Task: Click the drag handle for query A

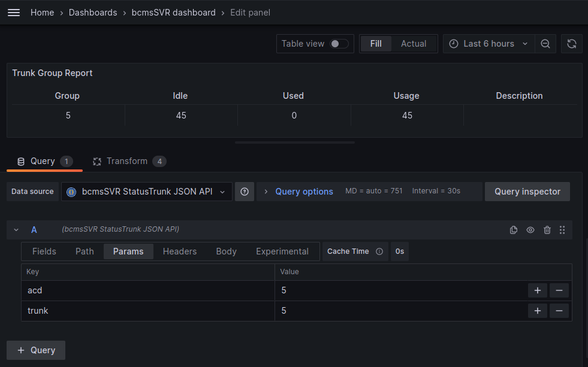Action: click(x=562, y=230)
